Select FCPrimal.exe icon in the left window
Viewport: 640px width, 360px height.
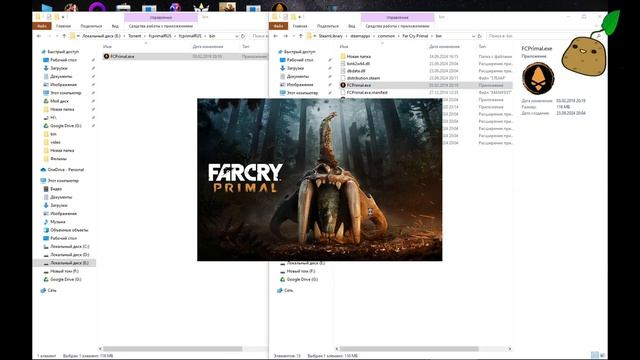point(107,56)
